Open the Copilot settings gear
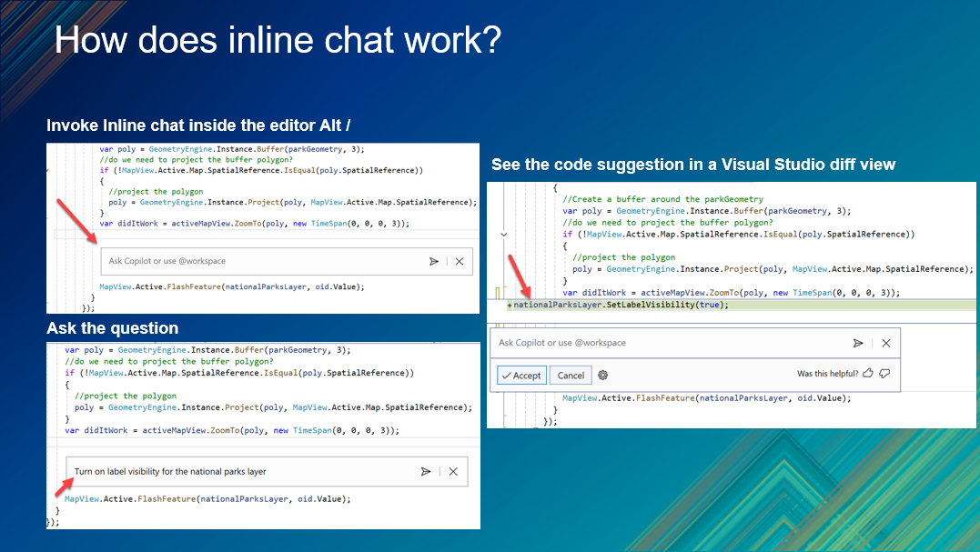 603,375
